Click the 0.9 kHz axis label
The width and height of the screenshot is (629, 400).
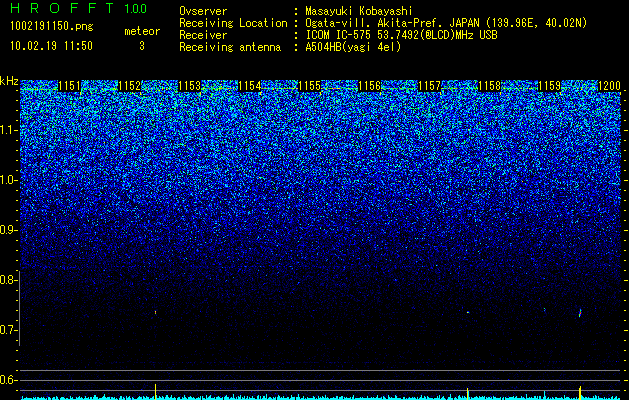click(x=9, y=230)
